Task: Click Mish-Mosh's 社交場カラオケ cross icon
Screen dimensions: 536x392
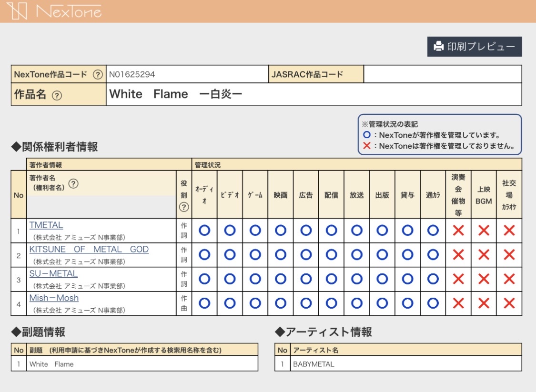Action: click(509, 303)
